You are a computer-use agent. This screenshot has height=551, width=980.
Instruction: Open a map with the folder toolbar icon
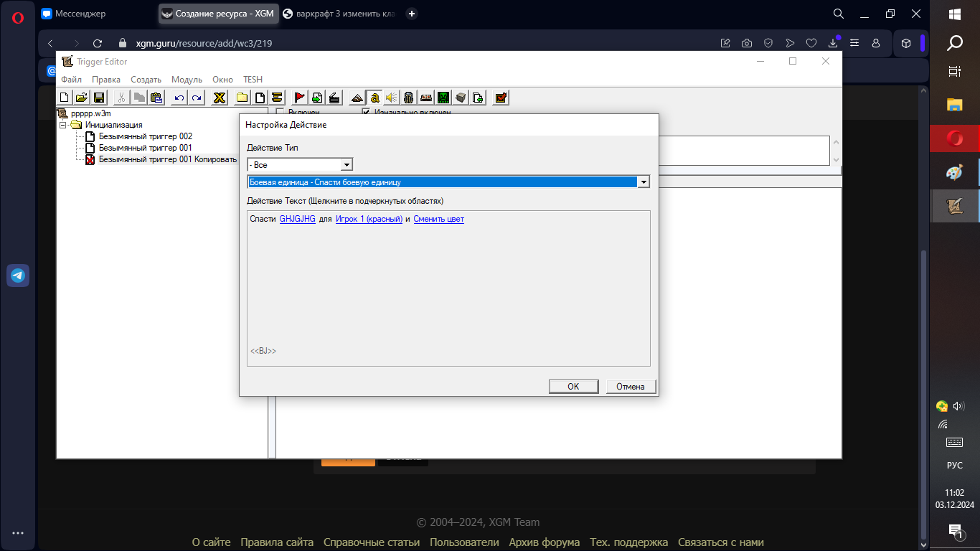pyautogui.click(x=82, y=98)
